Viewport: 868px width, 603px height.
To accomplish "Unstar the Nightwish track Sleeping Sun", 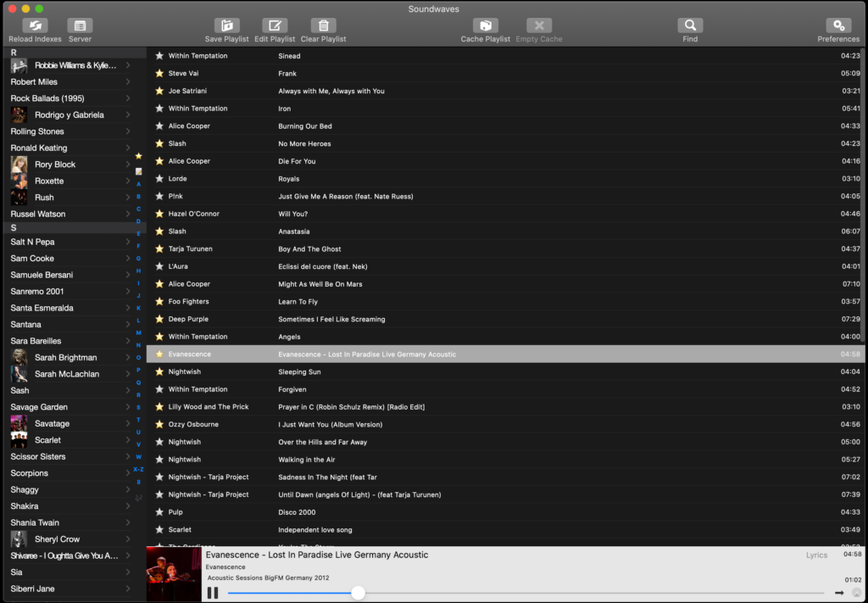I will click(159, 372).
